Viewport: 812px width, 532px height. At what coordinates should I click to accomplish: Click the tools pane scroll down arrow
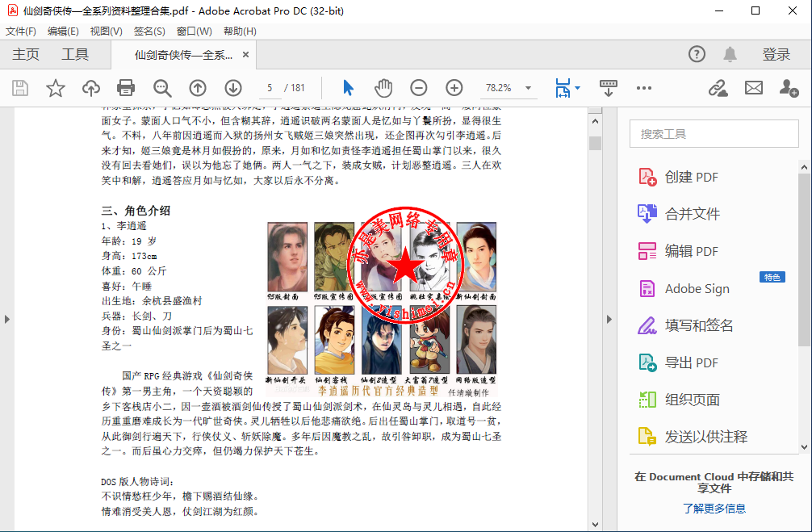click(x=804, y=447)
